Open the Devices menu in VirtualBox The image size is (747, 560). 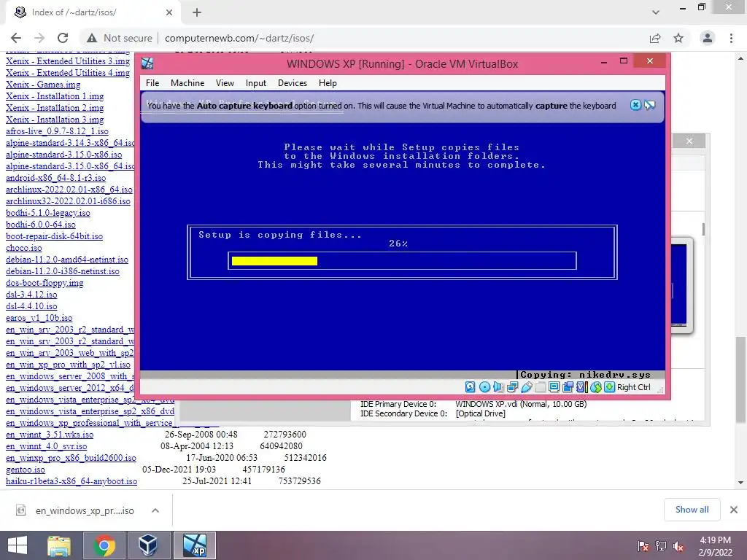(x=293, y=83)
